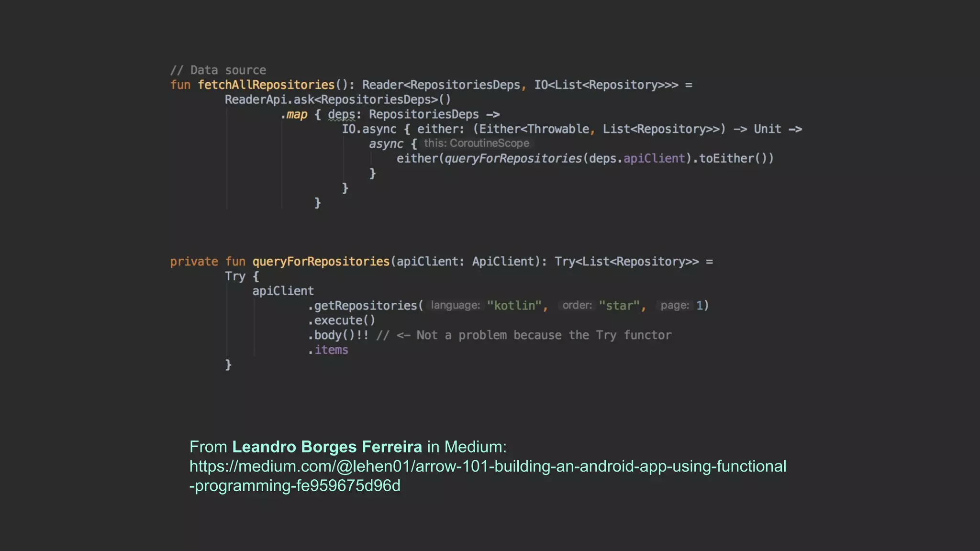Click the "// Data source" comment line

click(218, 70)
